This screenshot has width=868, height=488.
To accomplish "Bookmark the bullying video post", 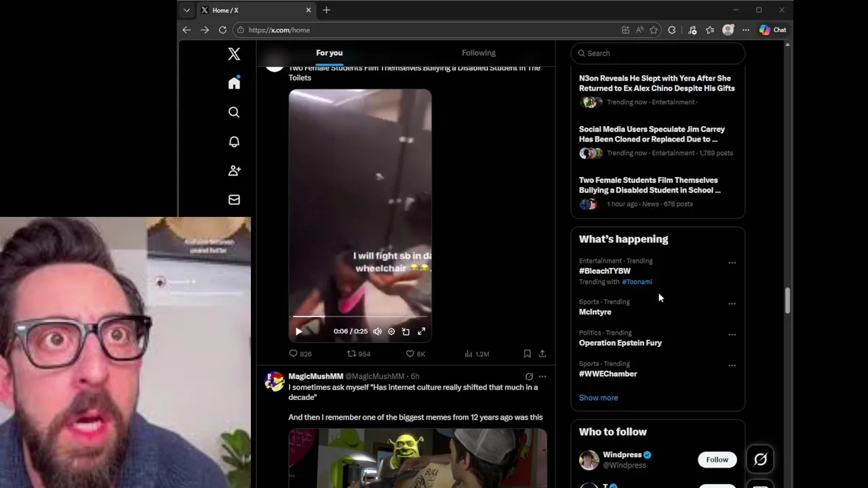I will click(x=527, y=354).
